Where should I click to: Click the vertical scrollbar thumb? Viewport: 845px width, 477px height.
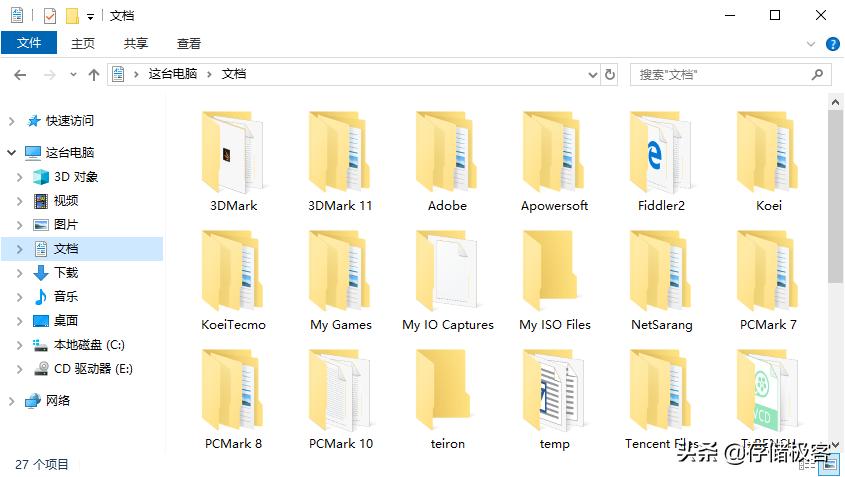click(835, 197)
